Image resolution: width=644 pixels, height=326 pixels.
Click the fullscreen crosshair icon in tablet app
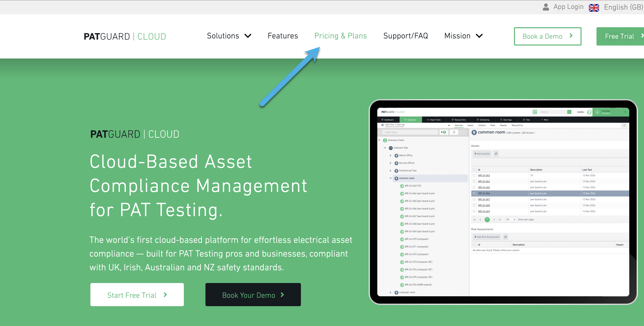pos(624,125)
